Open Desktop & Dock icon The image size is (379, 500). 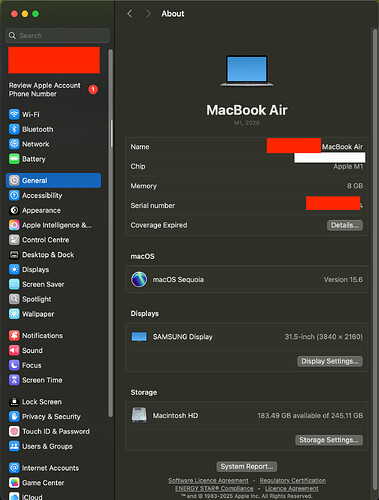14,255
